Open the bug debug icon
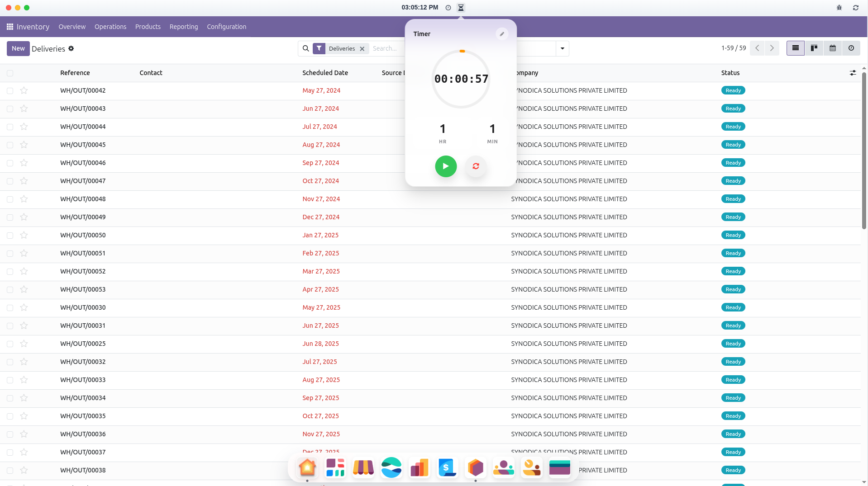The image size is (868, 486). [x=839, y=8]
